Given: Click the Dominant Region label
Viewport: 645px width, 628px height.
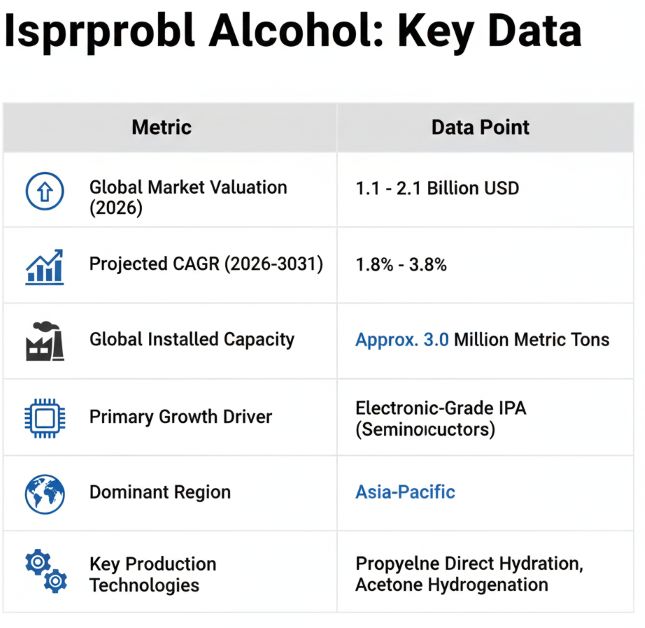Looking at the screenshot, I should click(x=160, y=492).
